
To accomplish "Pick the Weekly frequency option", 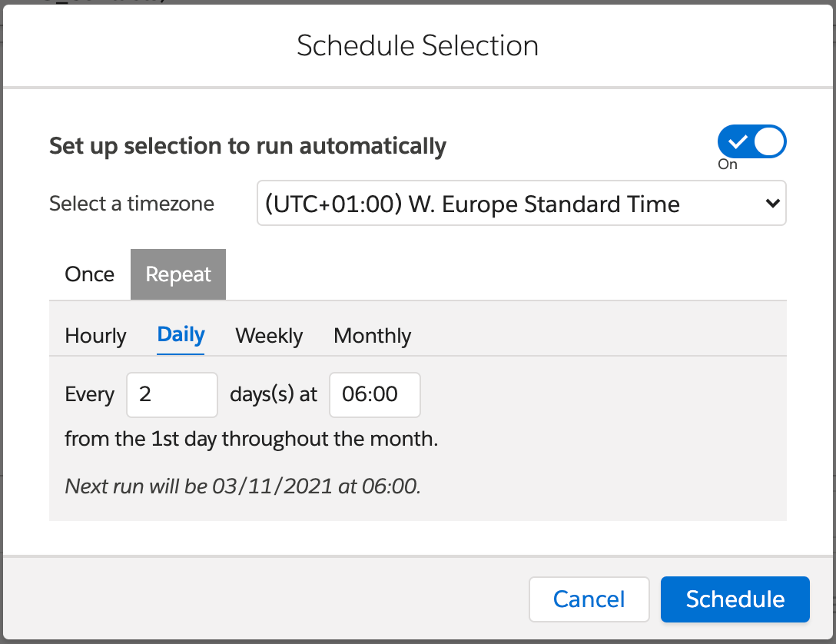I will (269, 336).
